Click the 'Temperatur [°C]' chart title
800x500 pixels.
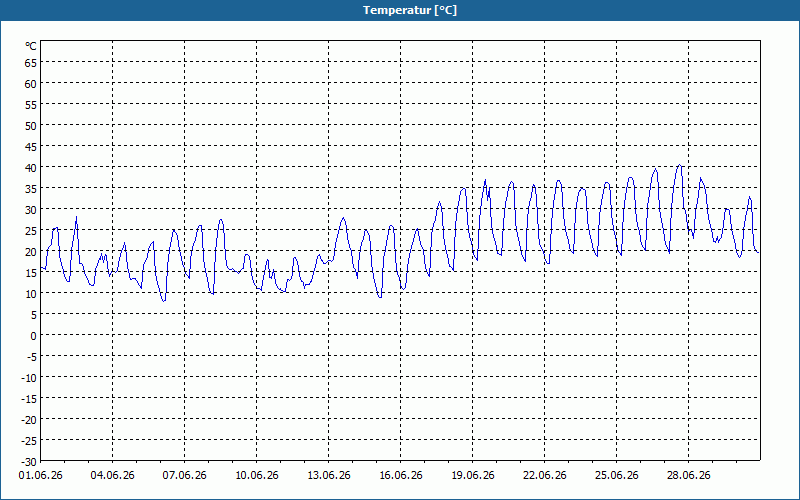click(x=410, y=10)
